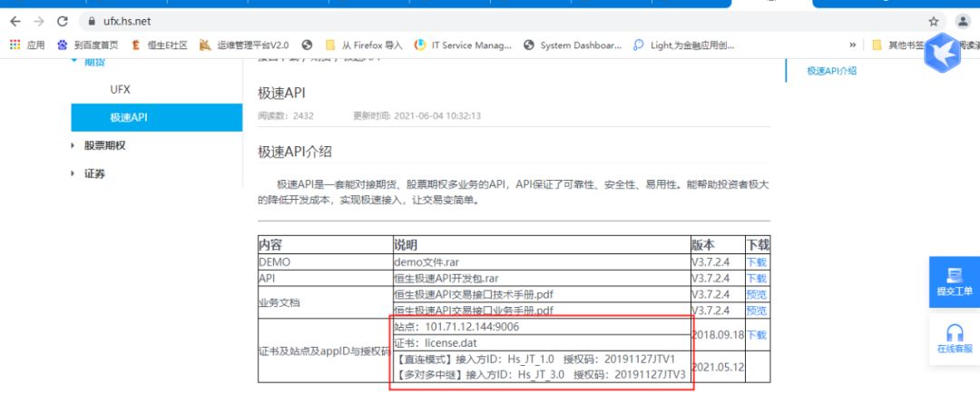Screen dimensions: 980x405
Task: Click the 站点: 101.71.12.144:9006 cell
Action: (x=541, y=327)
